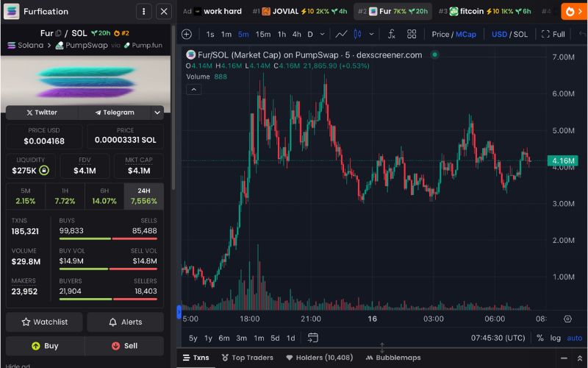The width and height of the screenshot is (588, 368).
Task: Open trending #2 Fur token
Action: click(392, 11)
